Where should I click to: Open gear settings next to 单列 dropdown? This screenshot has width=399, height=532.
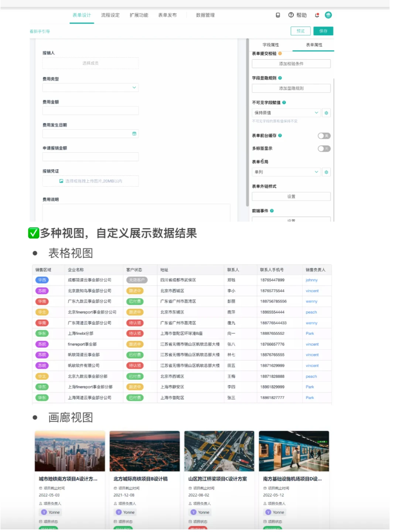click(x=326, y=172)
